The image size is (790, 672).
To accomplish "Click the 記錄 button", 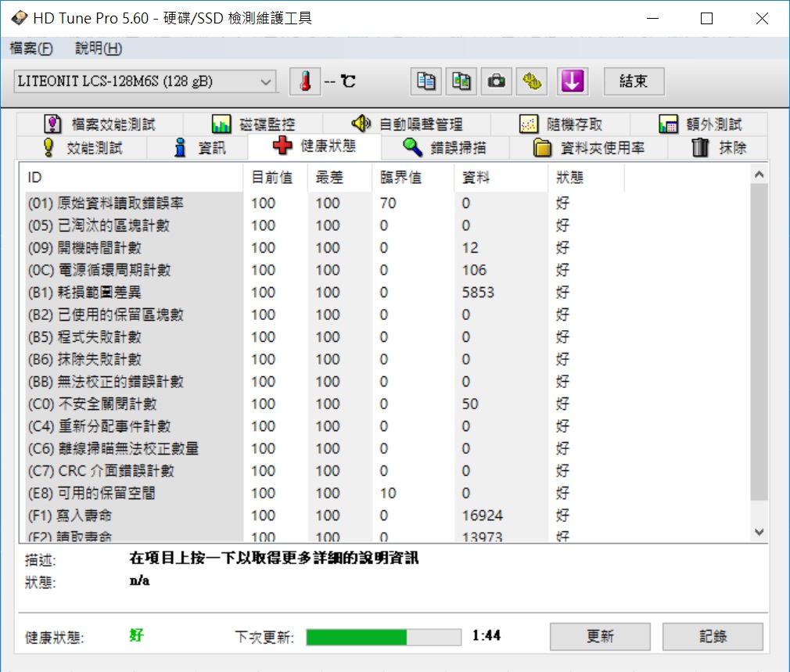I will click(x=713, y=637).
